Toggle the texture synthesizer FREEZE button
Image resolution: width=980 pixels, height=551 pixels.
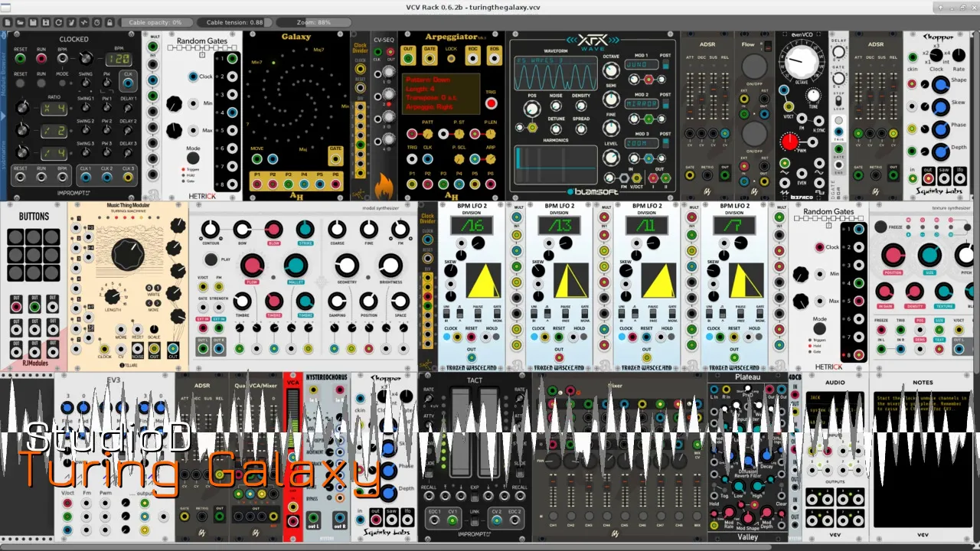click(x=880, y=227)
